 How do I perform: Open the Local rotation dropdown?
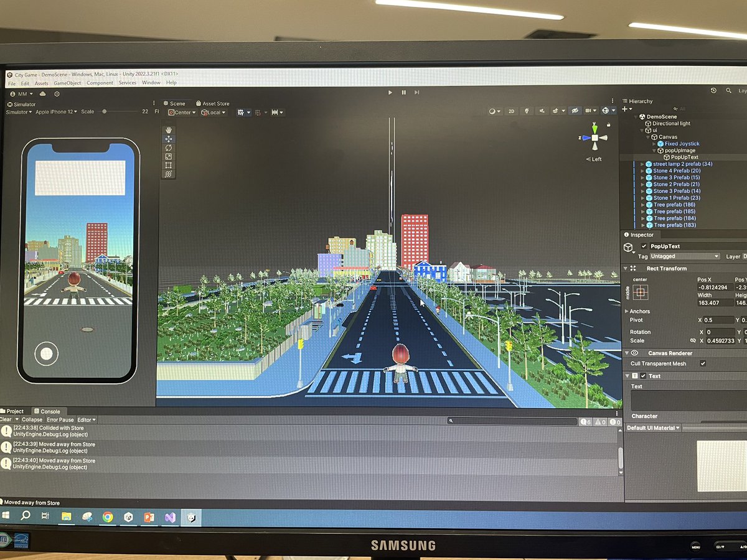pos(214,113)
